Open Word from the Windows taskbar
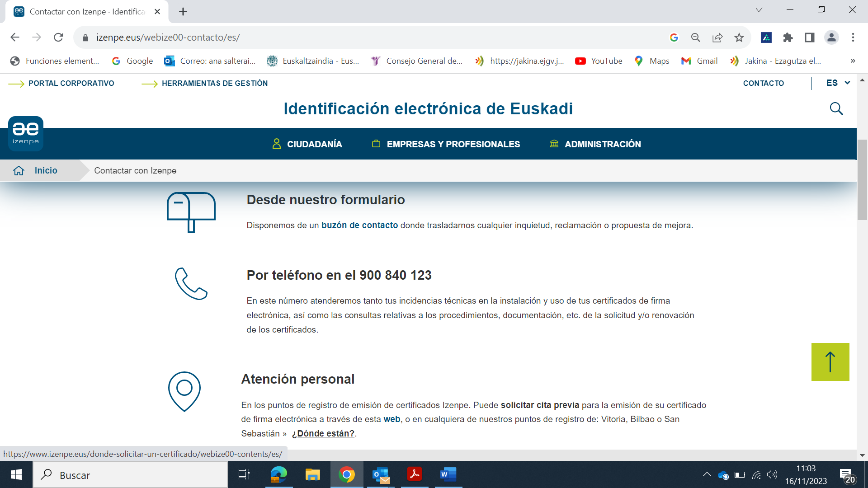 point(448,475)
